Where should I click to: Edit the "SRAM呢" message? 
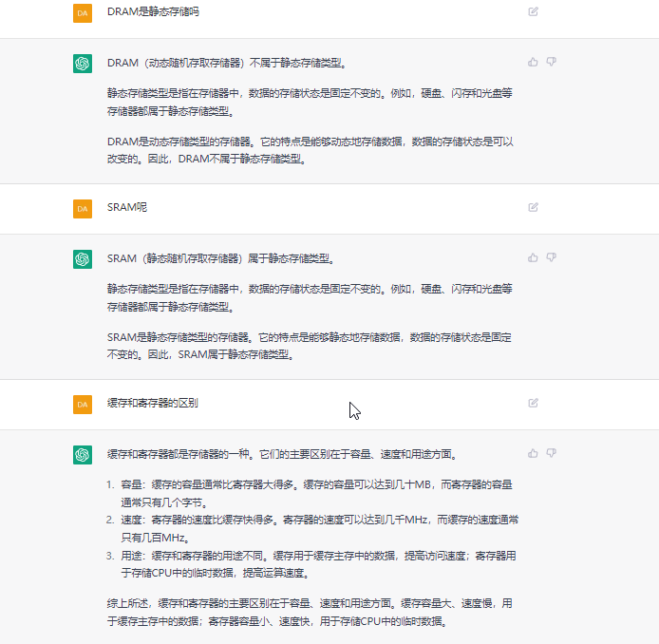coord(533,207)
